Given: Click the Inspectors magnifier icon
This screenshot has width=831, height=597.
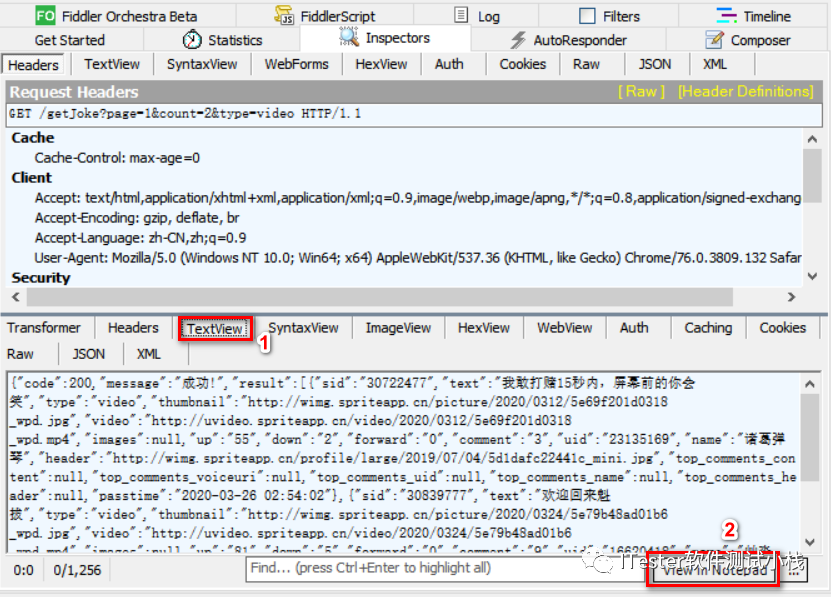Looking at the screenshot, I should [x=349, y=37].
